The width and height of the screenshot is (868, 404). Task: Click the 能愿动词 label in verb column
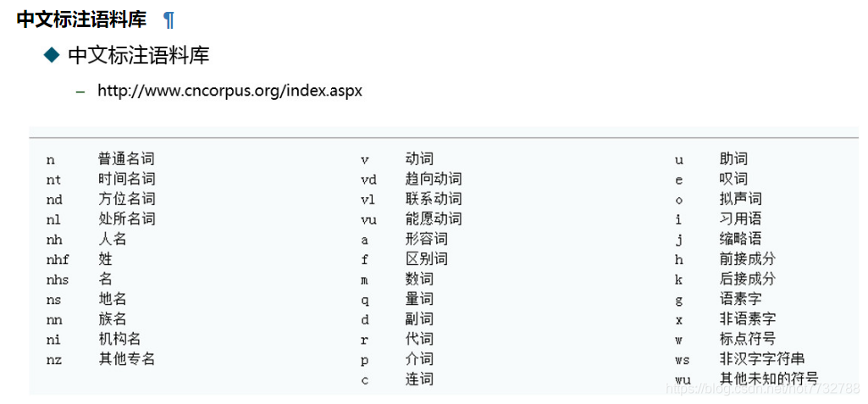[x=434, y=219]
